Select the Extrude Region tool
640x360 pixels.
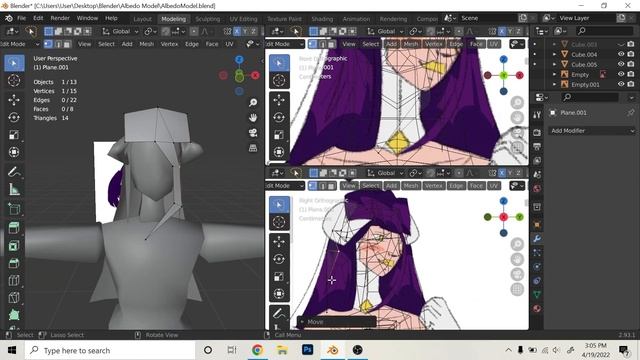point(14,228)
